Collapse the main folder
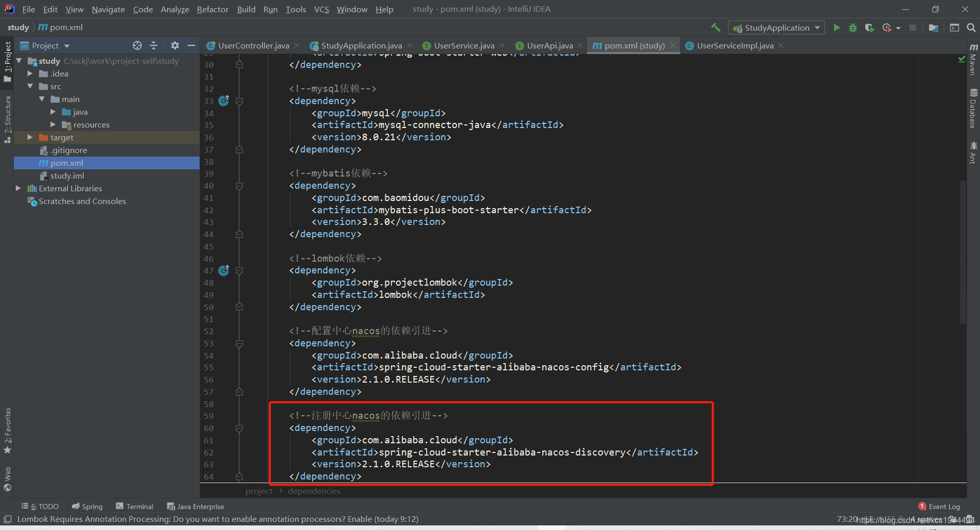980x530 pixels. [42, 99]
